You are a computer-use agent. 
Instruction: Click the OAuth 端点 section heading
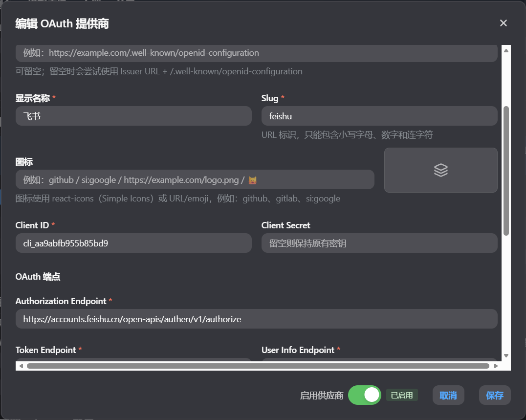click(38, 277)
